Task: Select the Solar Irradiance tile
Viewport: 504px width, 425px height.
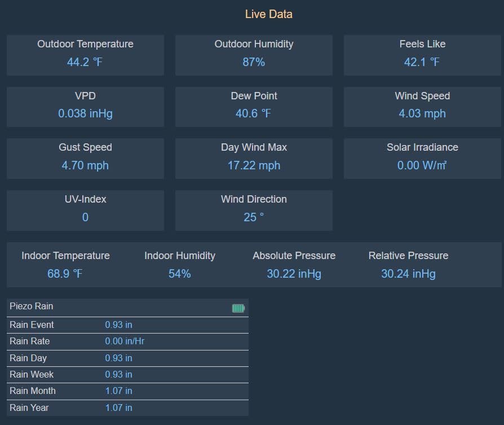Action: click(422, 158)
